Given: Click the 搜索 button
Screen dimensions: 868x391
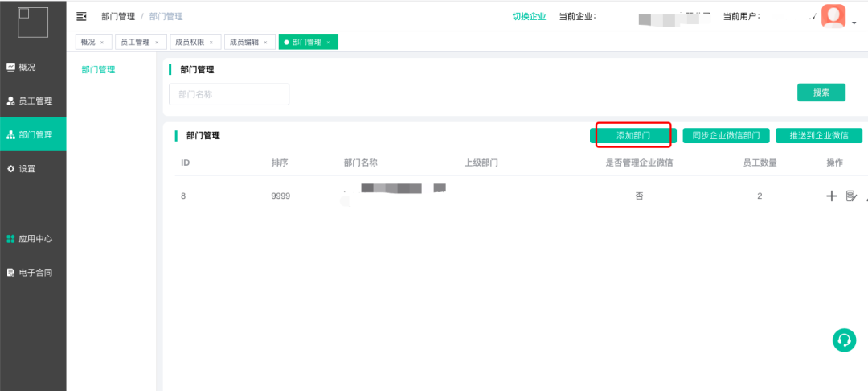Looking at the screenshot, I should 821,93.
